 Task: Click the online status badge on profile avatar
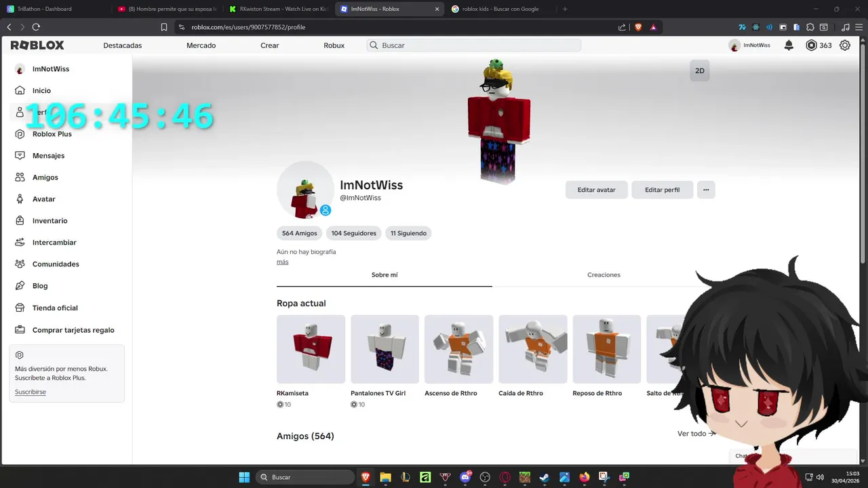325,210
